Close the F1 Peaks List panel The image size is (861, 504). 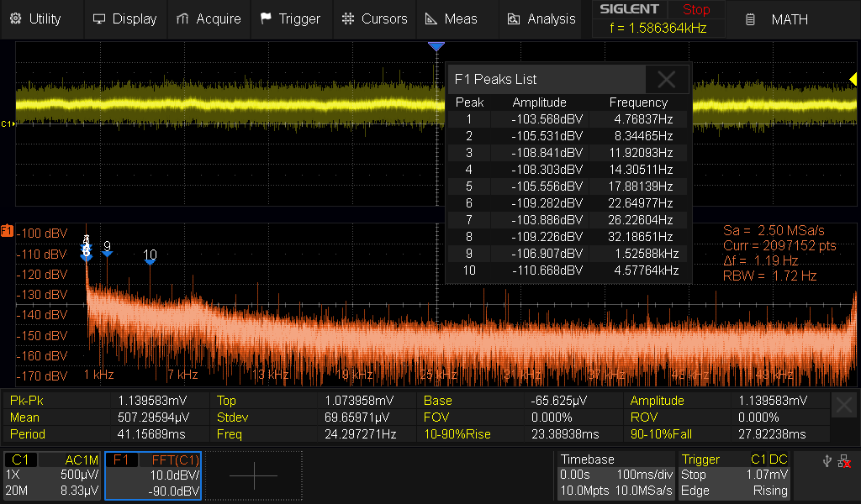coord(667,80)
